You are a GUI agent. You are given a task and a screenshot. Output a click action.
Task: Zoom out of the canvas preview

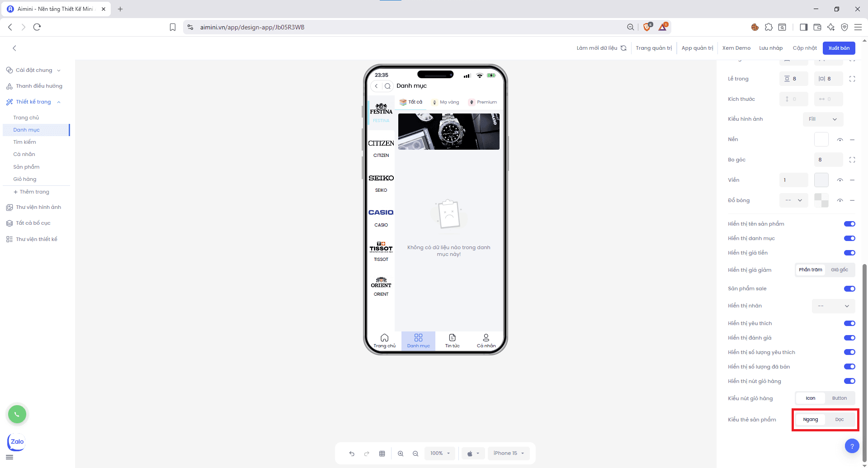click(x=415, y=454)
